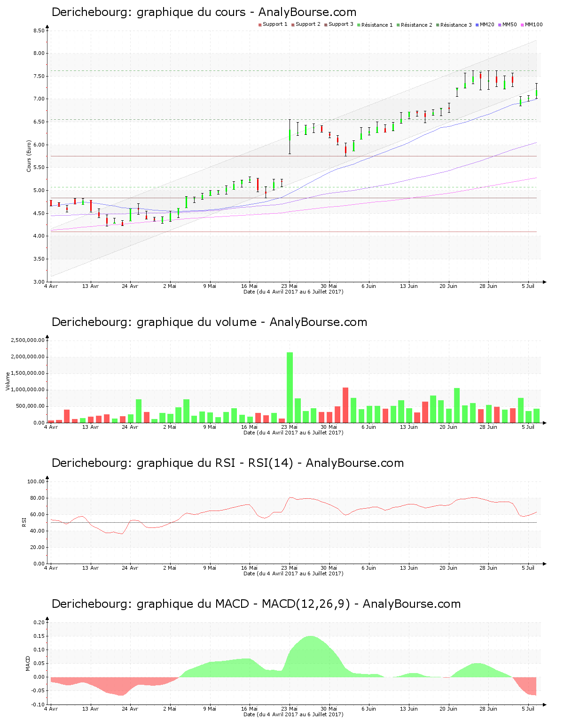This screenshot has height=728, width=564.
Task: Select the Résistance 3 legend entry
Action: click(454, 25)
